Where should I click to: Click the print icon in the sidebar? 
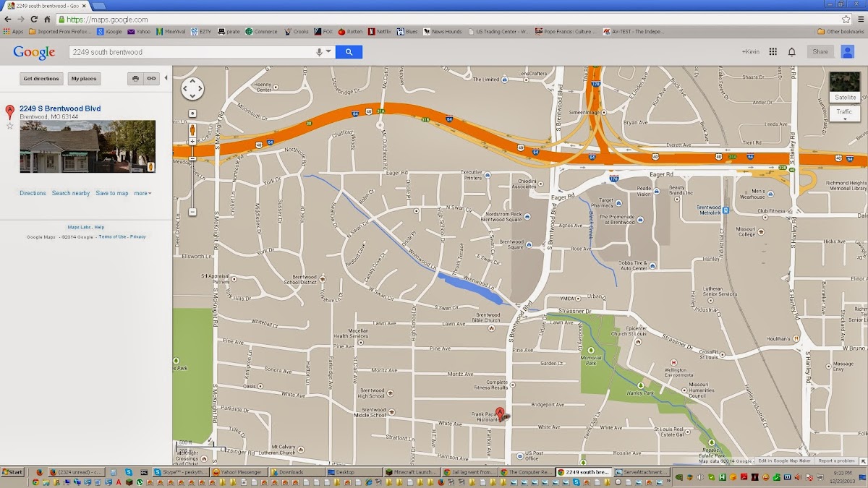click(x=135, y=79)
